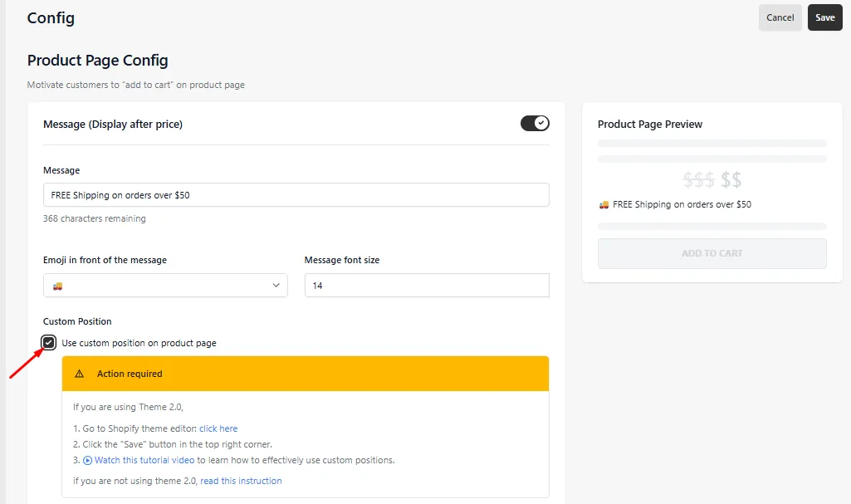The height and width of the screenshot is (504, 851).
Task: Click the Cancel button
Action: (780, 17)
